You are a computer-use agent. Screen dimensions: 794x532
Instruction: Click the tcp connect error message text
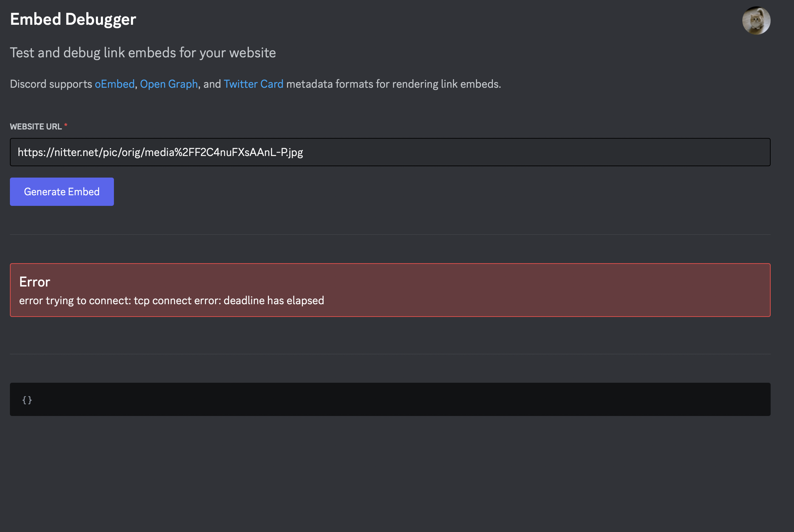(171, 300)
